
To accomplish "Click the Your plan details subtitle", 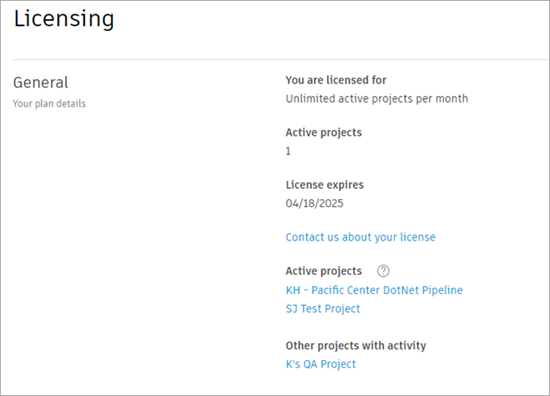I will [49, 104].
